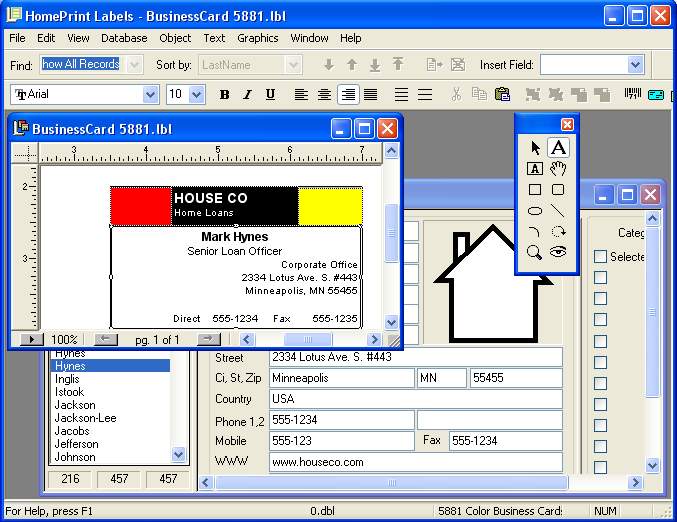The image size is (677, 522).
Task: Open the Find dropdown list
Action: click(x=134, y=65)
